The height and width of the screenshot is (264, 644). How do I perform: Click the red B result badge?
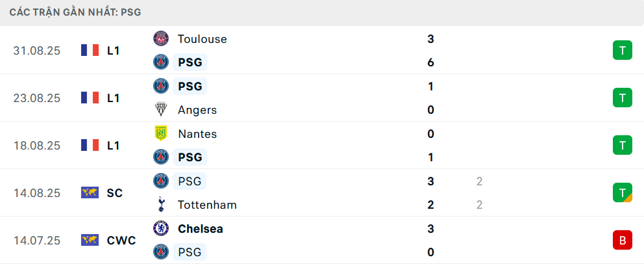pos(622,241)
